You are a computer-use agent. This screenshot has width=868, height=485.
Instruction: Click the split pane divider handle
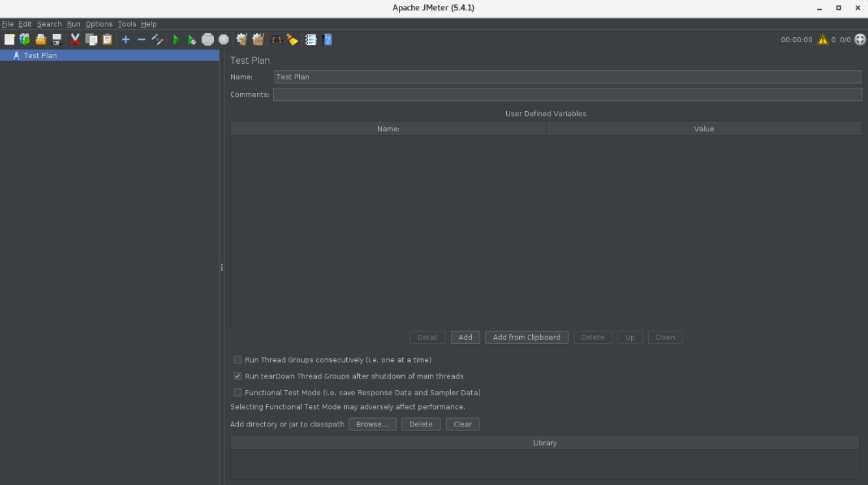222,267
